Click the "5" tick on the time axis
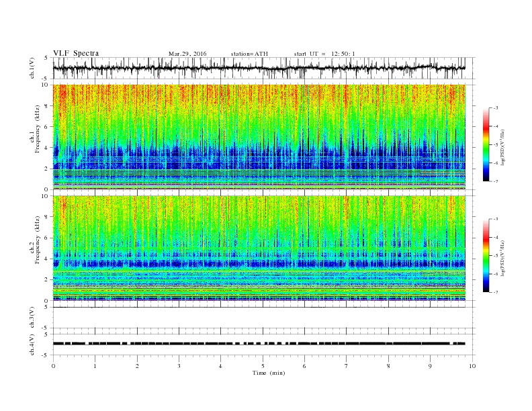The image size is (532, 411). tap(263, 366)
